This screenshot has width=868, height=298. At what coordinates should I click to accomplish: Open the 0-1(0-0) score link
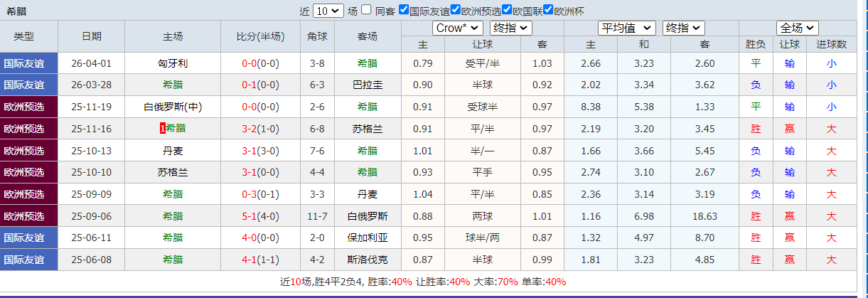coord(260,85)
